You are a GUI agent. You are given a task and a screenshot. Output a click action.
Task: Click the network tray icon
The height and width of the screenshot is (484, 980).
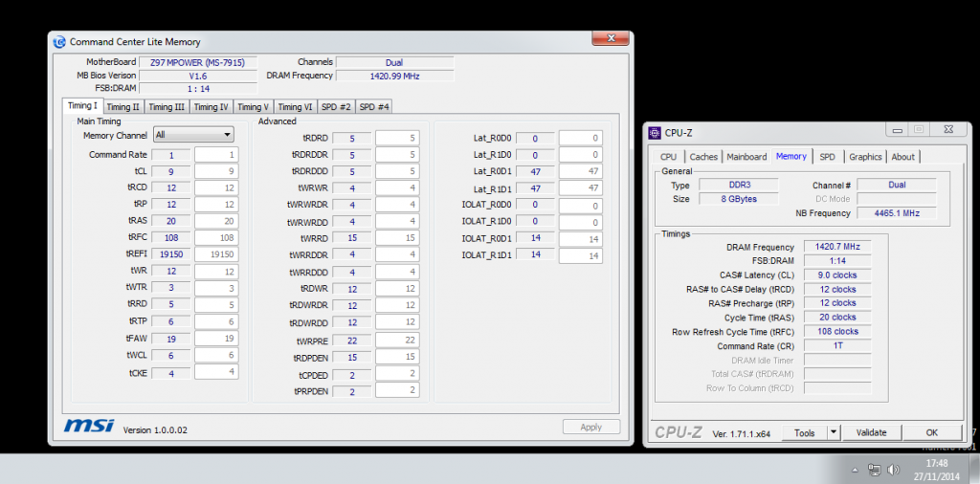(x=875, y=470)
